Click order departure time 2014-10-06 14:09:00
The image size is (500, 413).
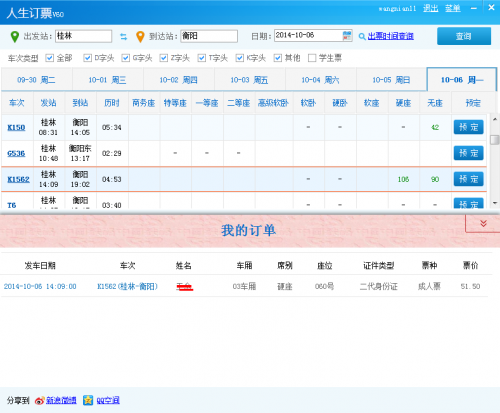tap(40, 286)
